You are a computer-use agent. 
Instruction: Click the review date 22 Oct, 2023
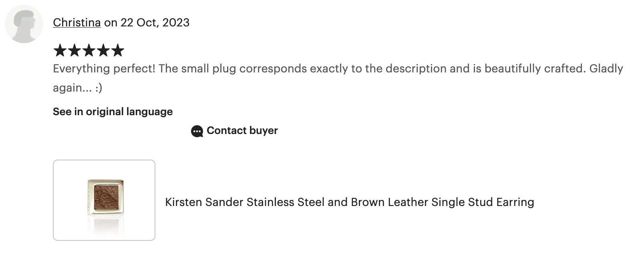(155, 22)
